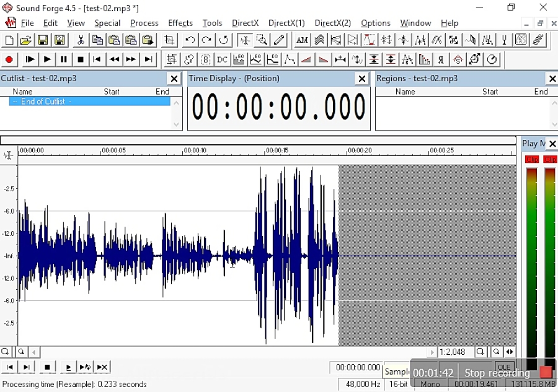Open the AM Amplitude Modulation effect
The width and height of the screenshot is (558, 392).
[302, 40]
